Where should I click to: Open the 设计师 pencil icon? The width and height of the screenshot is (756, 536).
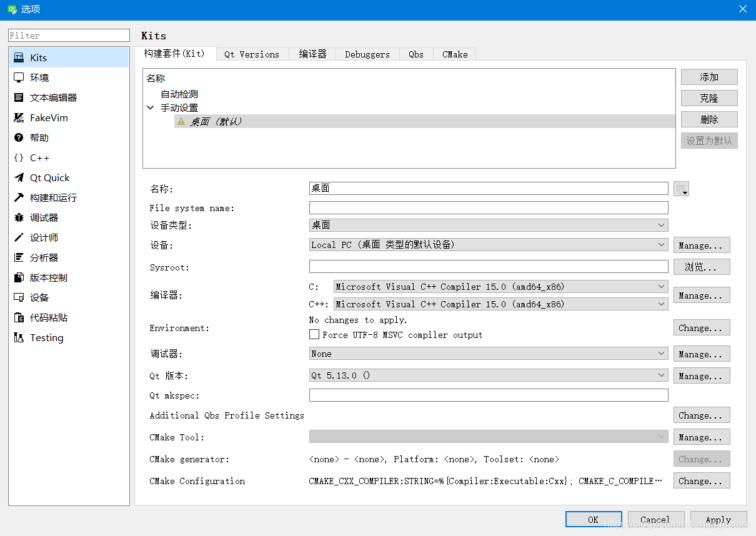coord(19,237)
